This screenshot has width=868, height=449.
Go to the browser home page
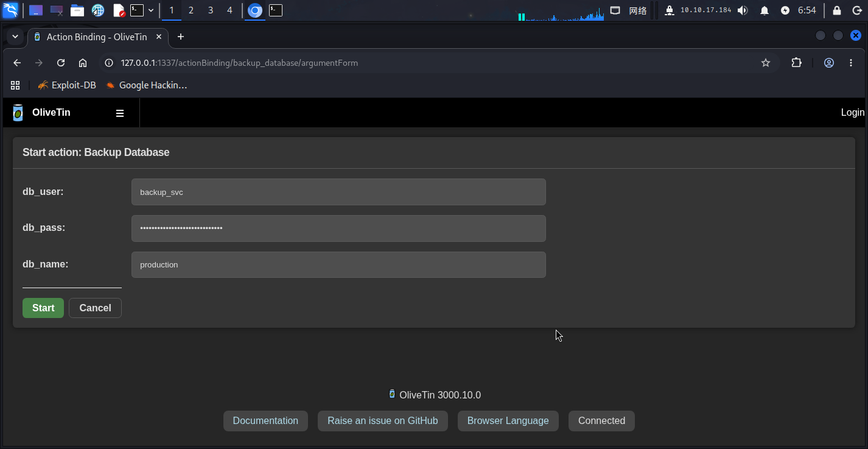click(x=83, y=63)
